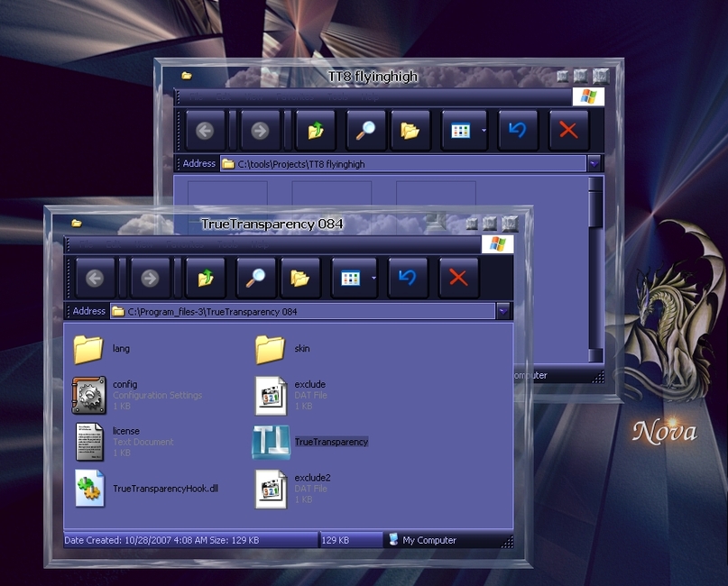728x586 pixels.
Task: Click Undo arrow in TrueTransparency 084 toolbar
Action: pos(407,278)
